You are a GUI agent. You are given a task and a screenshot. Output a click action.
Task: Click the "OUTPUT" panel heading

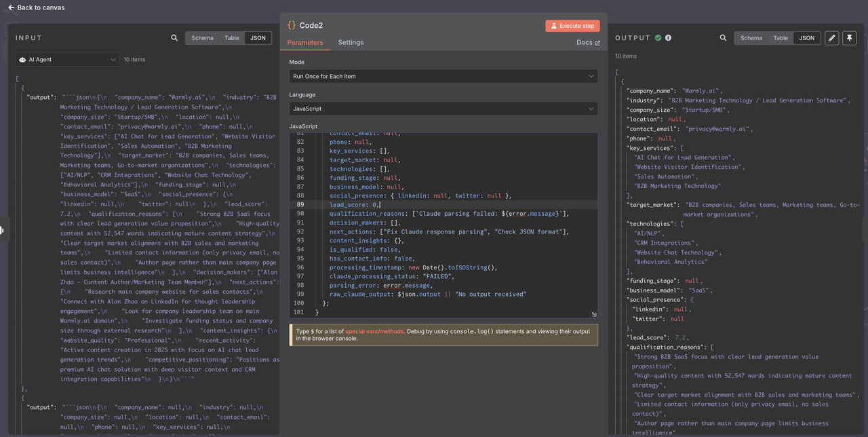click(x=633, y=38)
